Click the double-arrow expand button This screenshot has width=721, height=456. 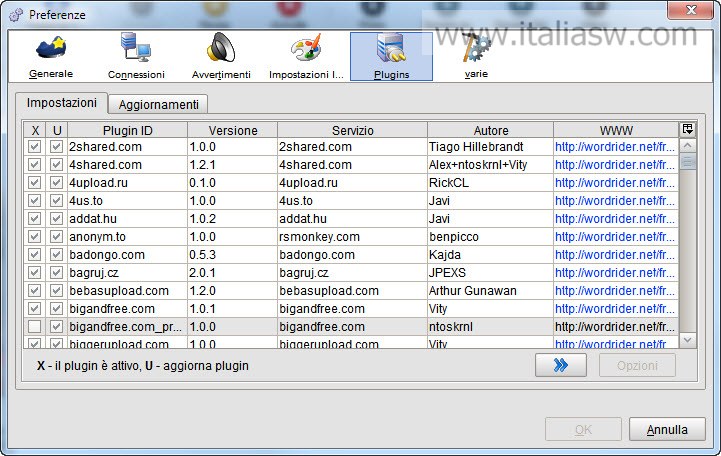(561, 365)
